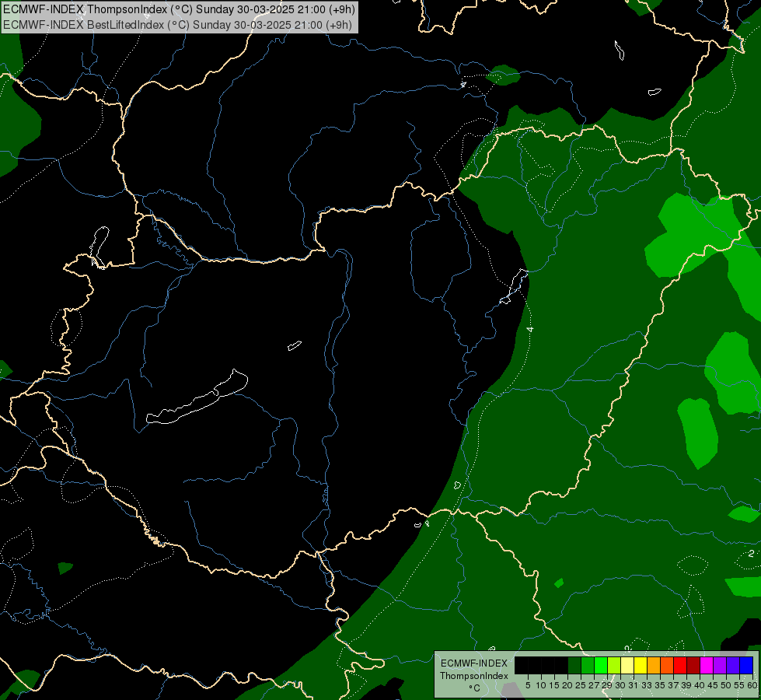Click the legend tick value '40'
Viewport: 761px width, 700px height.
point(700,685)
